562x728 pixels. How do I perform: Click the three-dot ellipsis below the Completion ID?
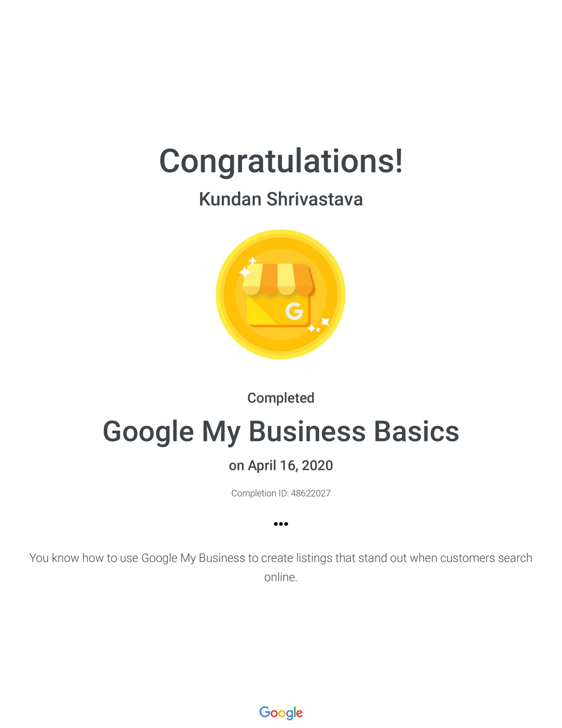[281, 524]
